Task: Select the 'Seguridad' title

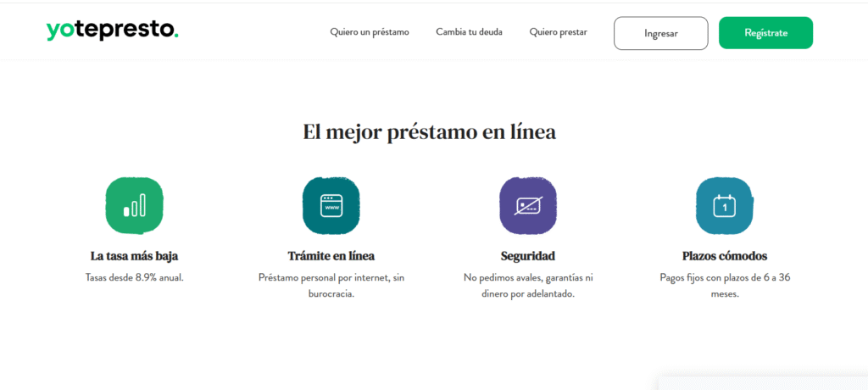Action: [x=528, y=257]
